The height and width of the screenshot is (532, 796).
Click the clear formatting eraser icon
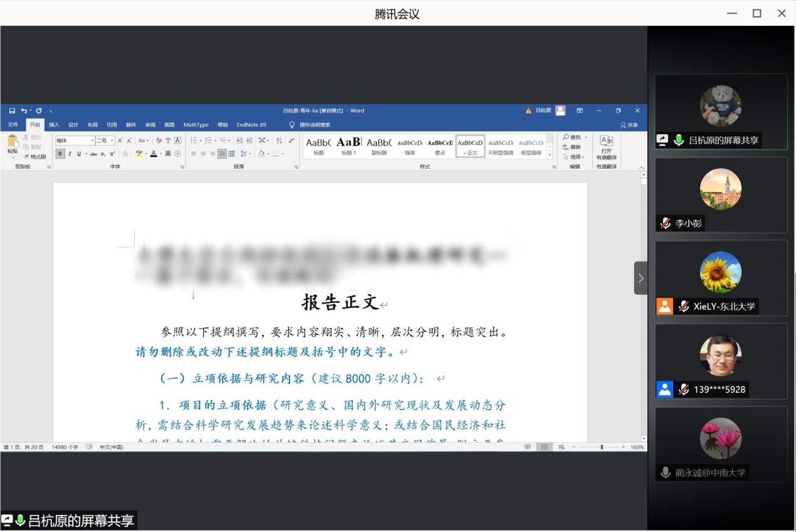coord(159,141)
